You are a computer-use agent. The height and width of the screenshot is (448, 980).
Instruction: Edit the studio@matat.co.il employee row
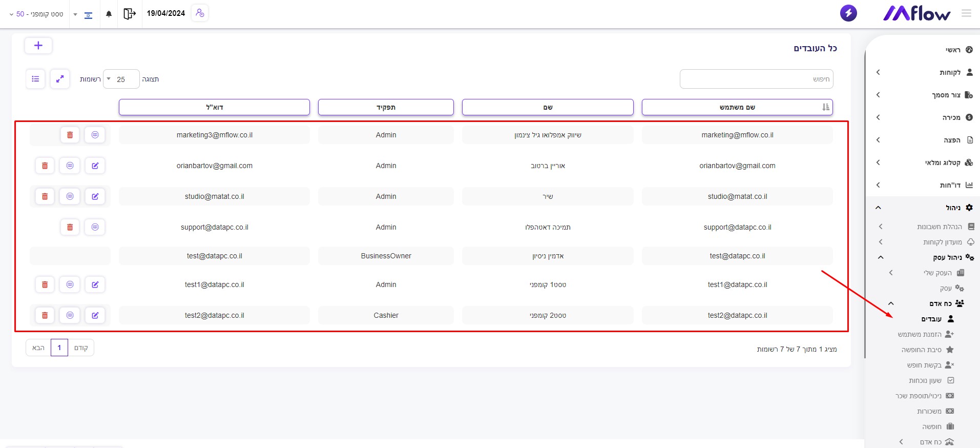[95, 196]
